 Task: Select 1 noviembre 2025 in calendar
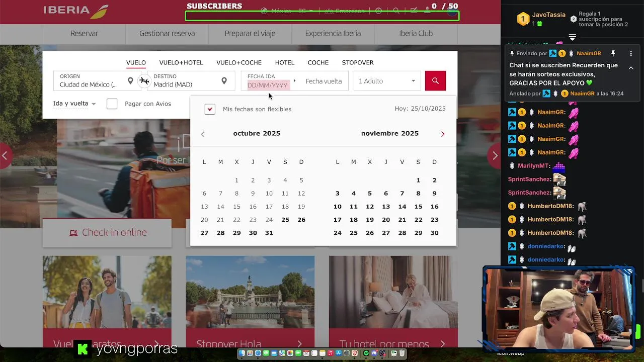point(418,180)
